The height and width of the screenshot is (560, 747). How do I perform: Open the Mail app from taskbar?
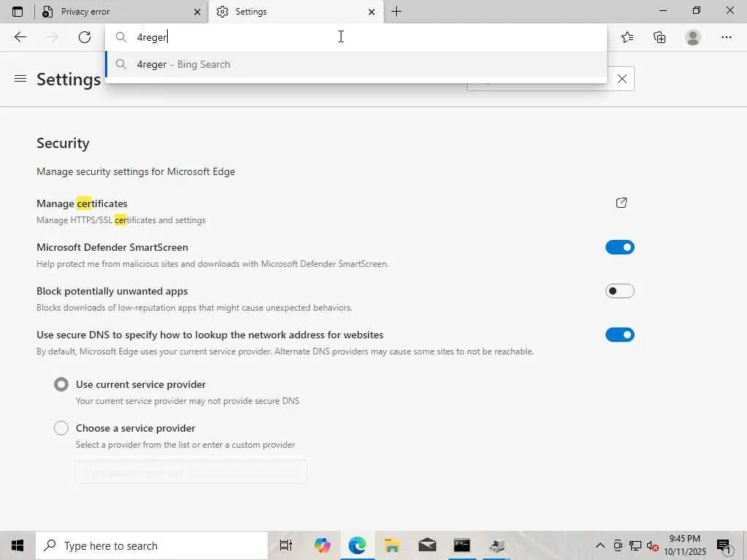(427, 545)
